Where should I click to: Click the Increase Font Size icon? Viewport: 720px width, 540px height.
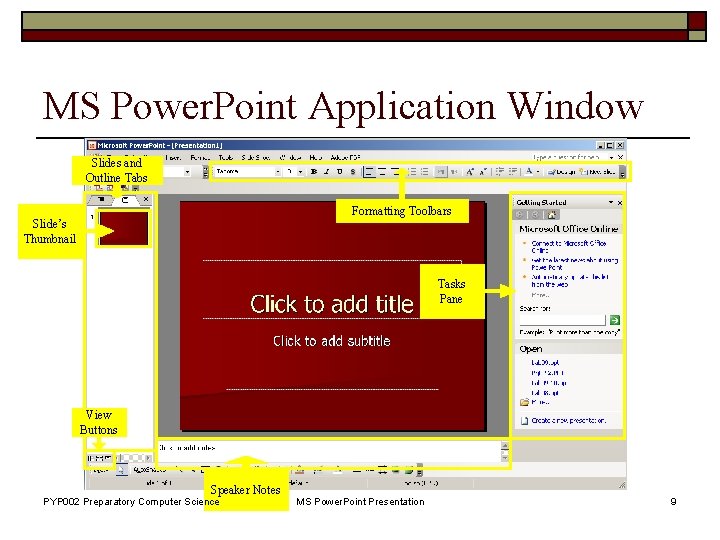[x=470, y=172]
